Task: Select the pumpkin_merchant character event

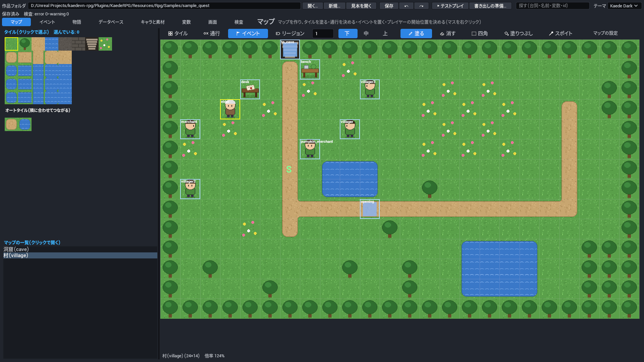Action: pyautogui.click(x=310, y=149)
